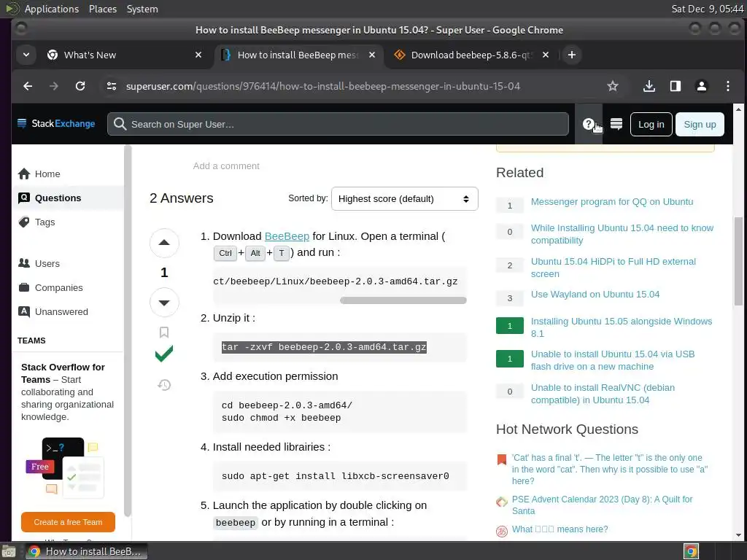Click the Log in button
The width and height of the screenshot is (747, 560).
651,124
